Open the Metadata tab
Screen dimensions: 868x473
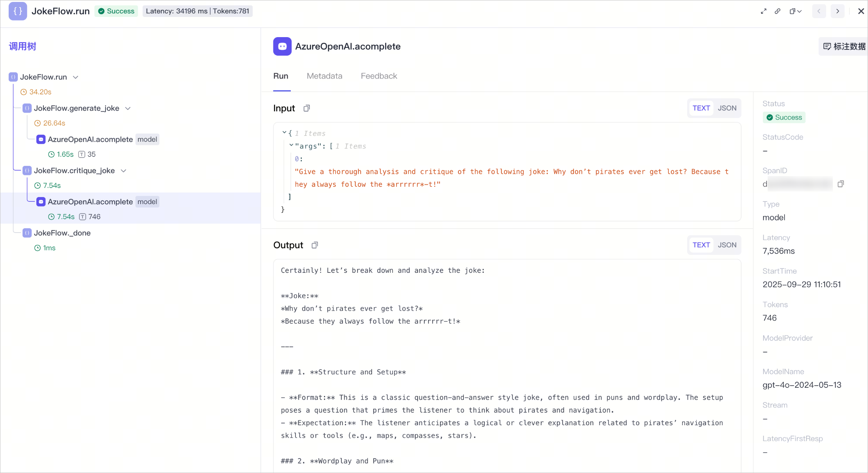pyautogui.click(x=324, y=76)
